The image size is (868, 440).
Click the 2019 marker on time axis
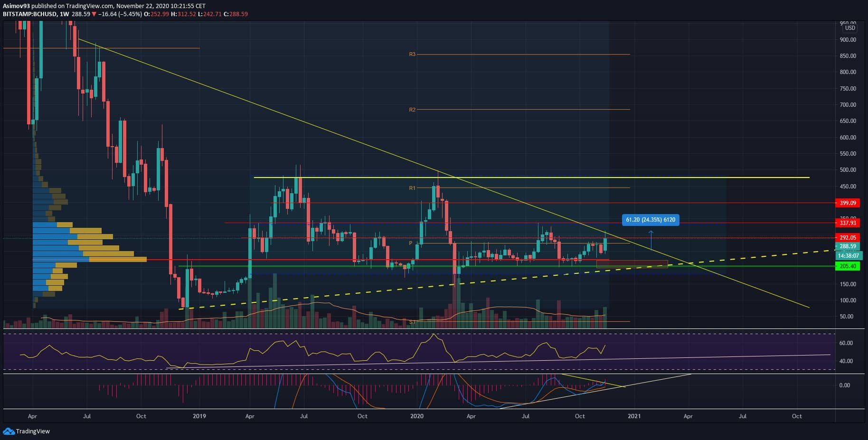click(x=199, y=416)
